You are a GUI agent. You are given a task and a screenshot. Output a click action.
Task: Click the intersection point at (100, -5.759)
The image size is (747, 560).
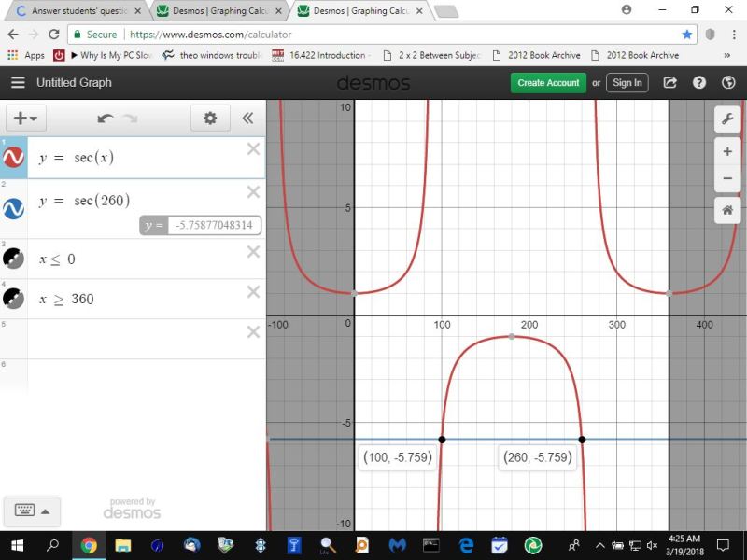click(442, 439)
